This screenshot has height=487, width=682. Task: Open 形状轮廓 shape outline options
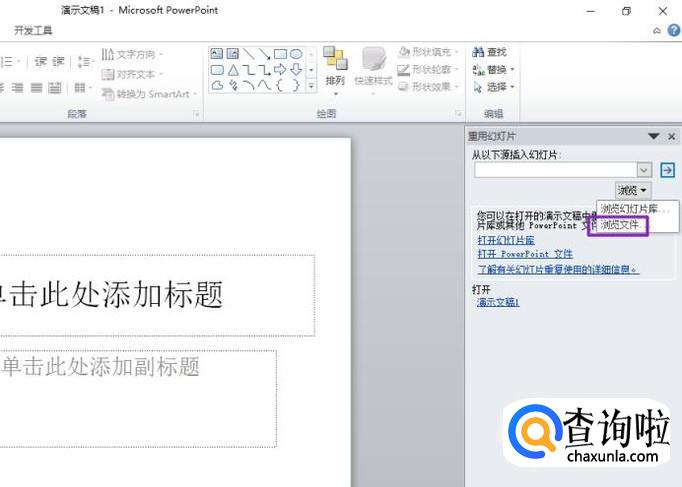pos(428,70)
